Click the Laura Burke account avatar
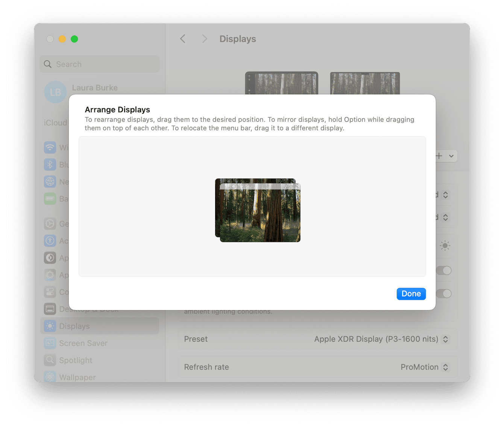 [55, 92]
